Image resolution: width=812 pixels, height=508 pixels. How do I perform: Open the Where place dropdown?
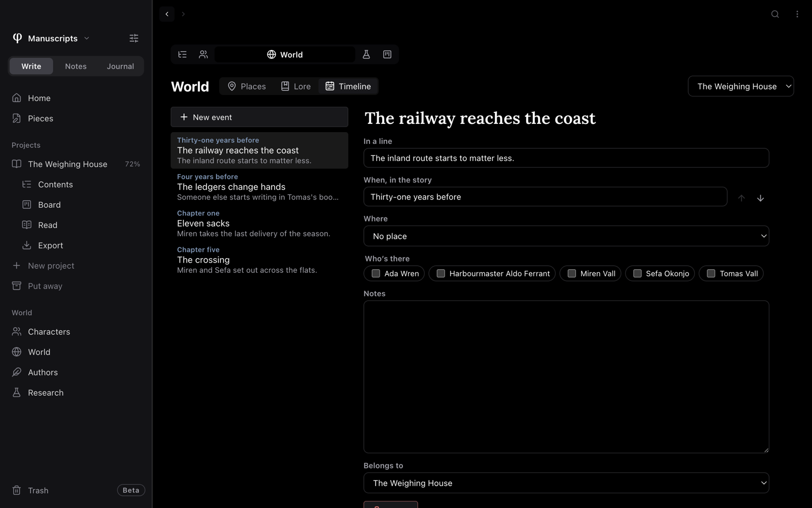[566, 236]
